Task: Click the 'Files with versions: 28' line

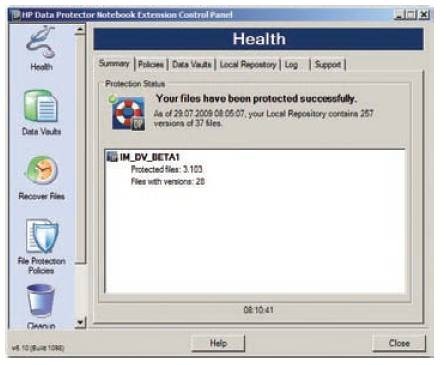Action: [168, 182]
